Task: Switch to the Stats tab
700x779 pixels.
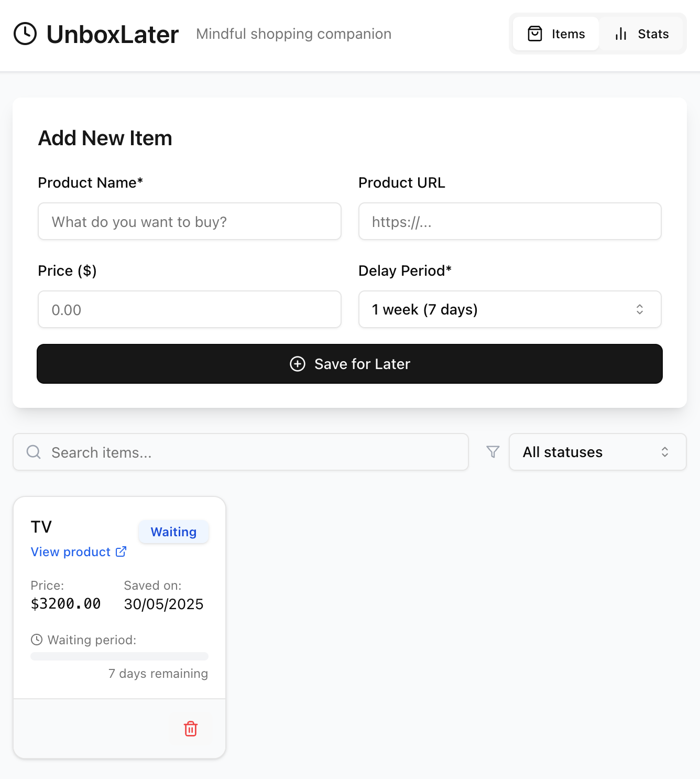Action: tap(642, 34)
